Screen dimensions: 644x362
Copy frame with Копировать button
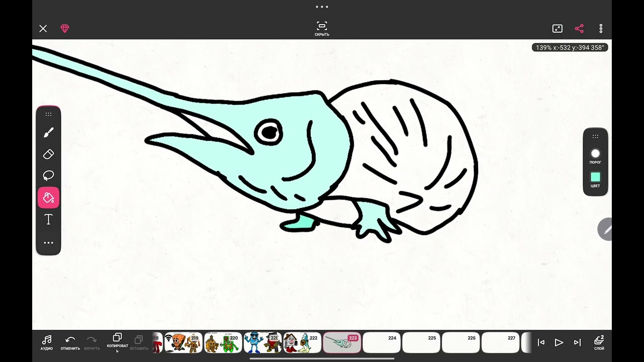117,342
